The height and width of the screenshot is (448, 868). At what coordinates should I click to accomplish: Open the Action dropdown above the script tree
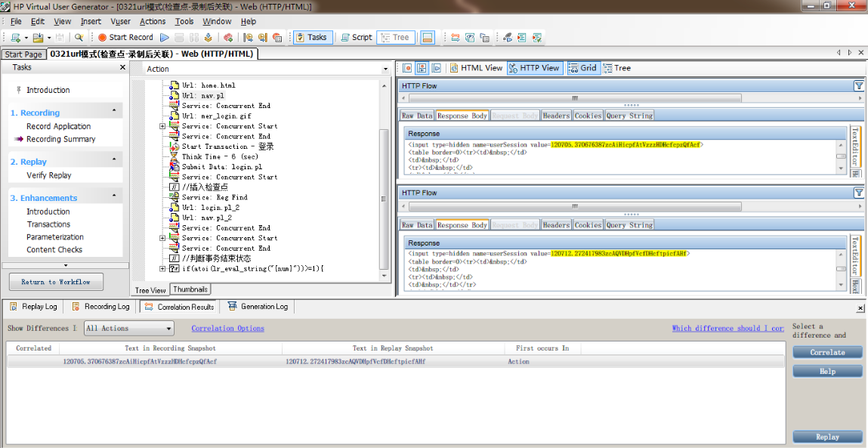pyautogui.click(x=385, y=70)
